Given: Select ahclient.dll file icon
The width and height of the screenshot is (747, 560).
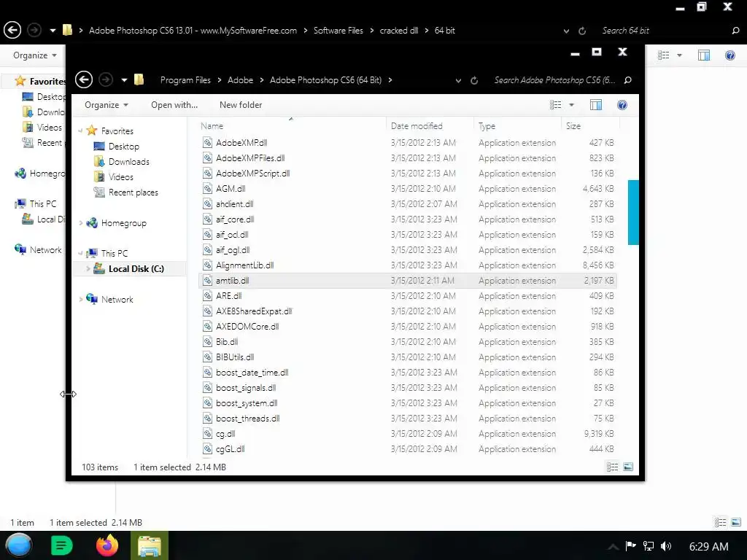Looking at the screenshot, I should pyautogui.click(x=207, y=204).
